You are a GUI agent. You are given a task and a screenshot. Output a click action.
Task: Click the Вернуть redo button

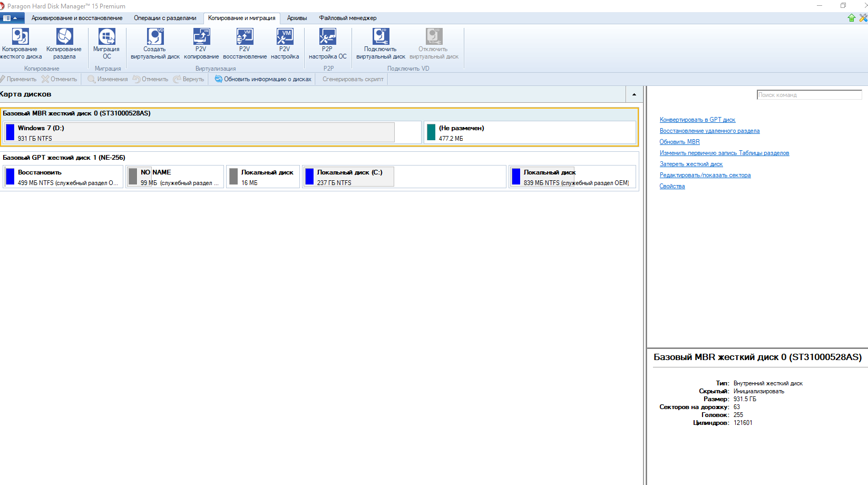tap(189, 79)
